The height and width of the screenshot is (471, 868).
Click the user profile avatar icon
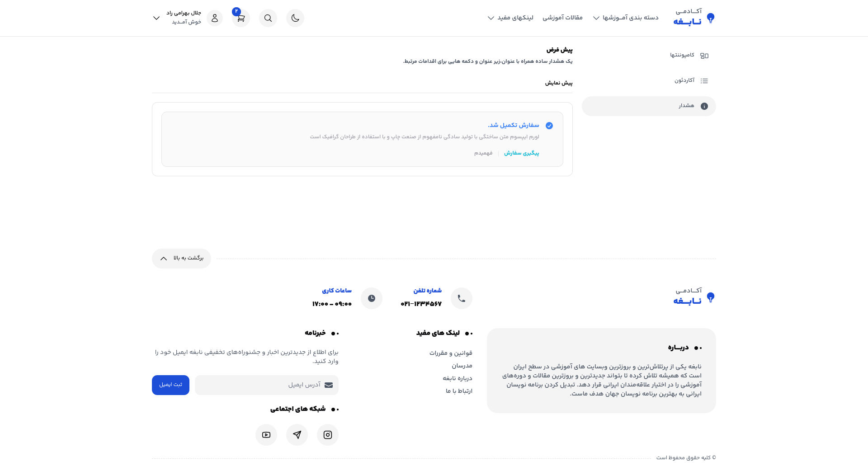pyautogui.click(x=215, y=18)
